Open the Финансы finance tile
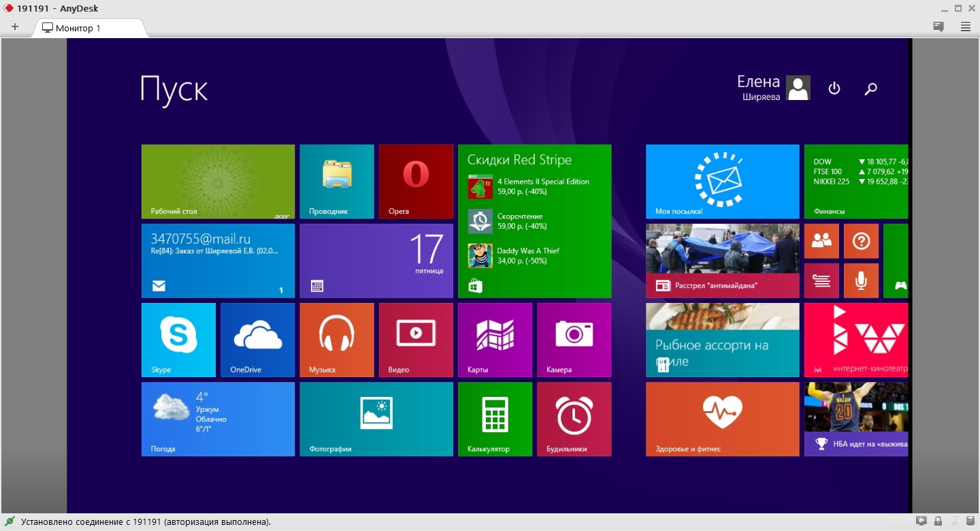 (x=856, y=181)
